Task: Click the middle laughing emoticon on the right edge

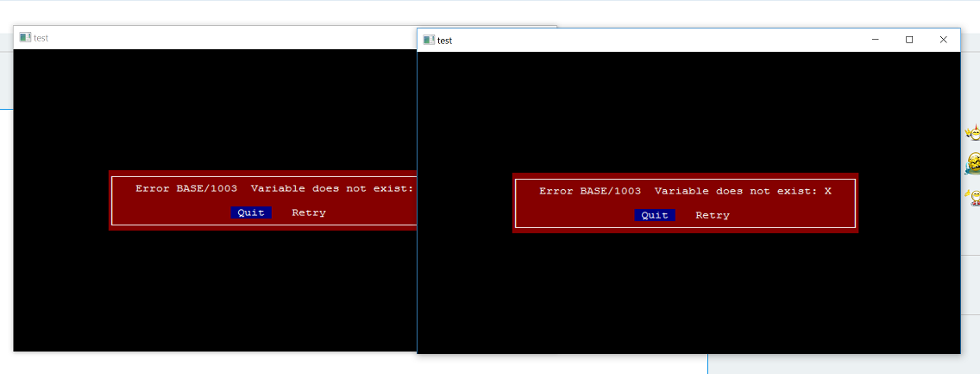Action: point(972,164)
